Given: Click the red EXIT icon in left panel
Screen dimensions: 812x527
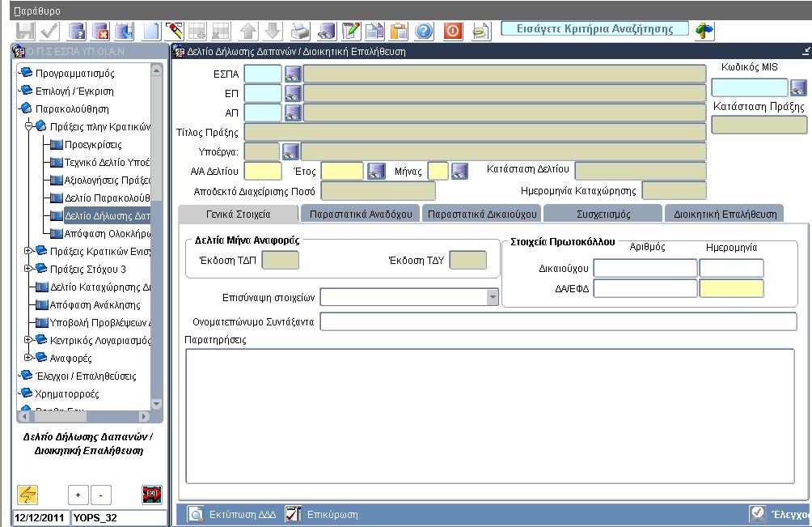Looking at the screenshot, I should pyautogui.click(x=152, y=495).
